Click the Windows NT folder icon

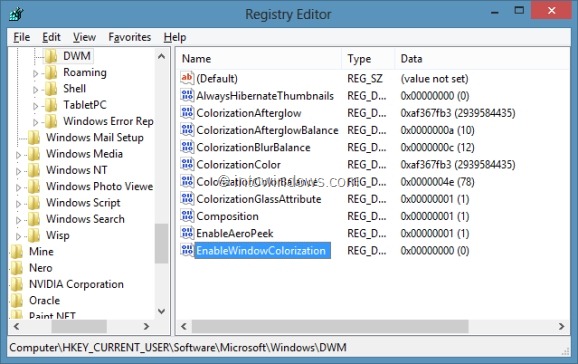pyautogui.click(x=34, y=170)
